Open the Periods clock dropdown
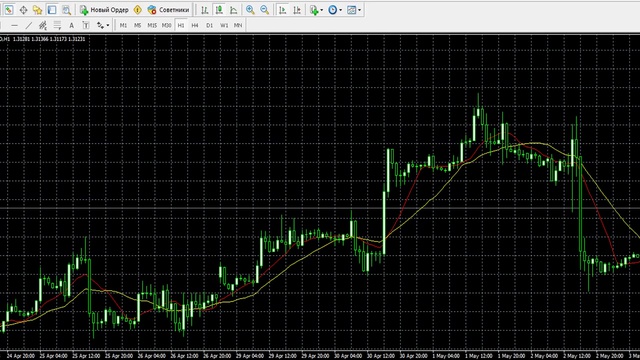 (335, 10)
